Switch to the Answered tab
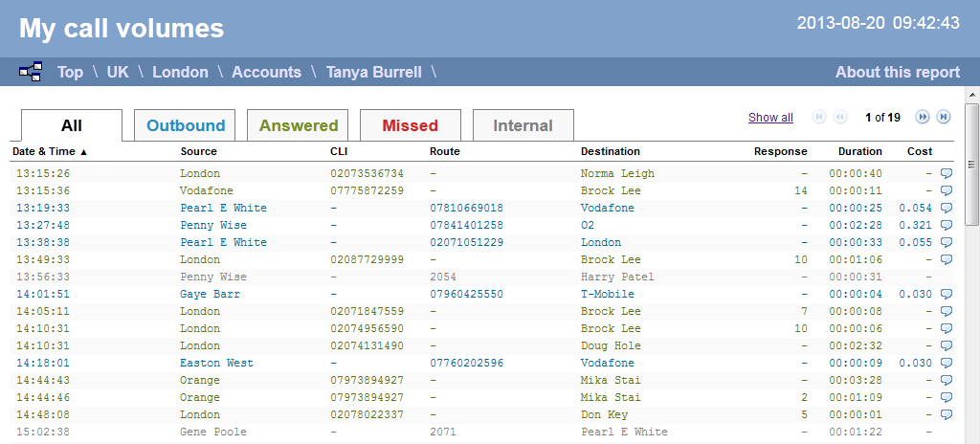 tap(299, 125)
